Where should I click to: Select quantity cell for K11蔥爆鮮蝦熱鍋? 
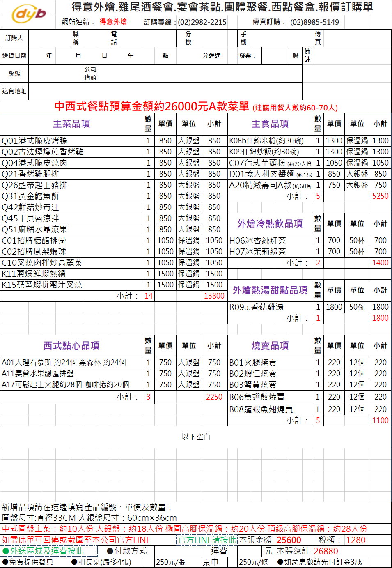tap(148, 274)
